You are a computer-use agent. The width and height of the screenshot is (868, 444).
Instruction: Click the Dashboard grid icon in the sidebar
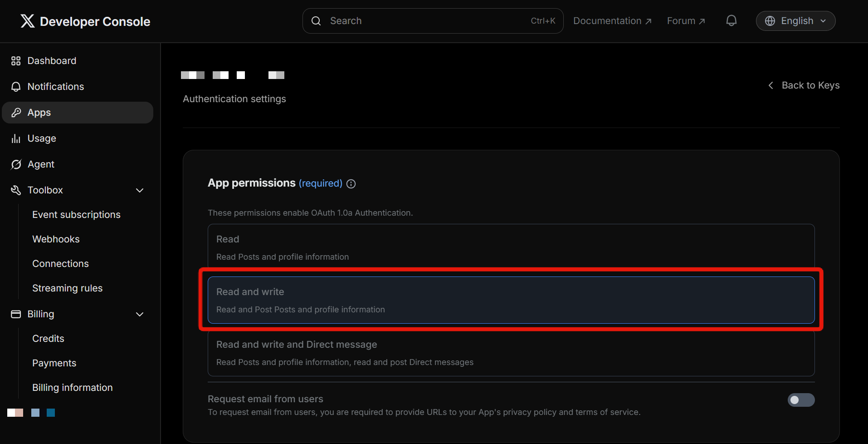16,61
